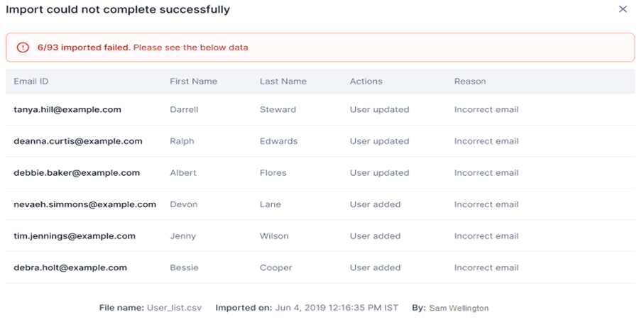Select Incorrect email reason for Bessie Cooper
644x322 pixels.
click(486, 267)
